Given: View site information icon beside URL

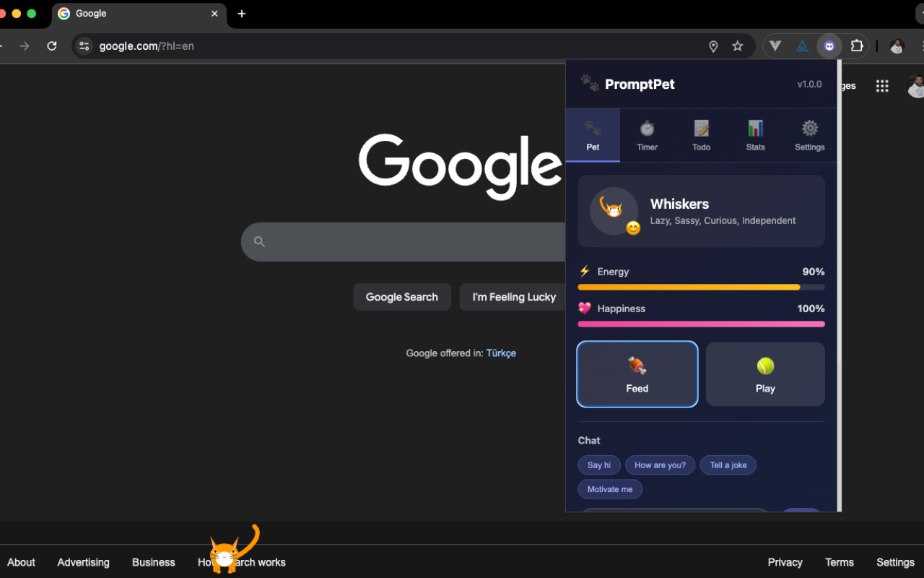Looking at the screenshot, I should tap(84, 46).
